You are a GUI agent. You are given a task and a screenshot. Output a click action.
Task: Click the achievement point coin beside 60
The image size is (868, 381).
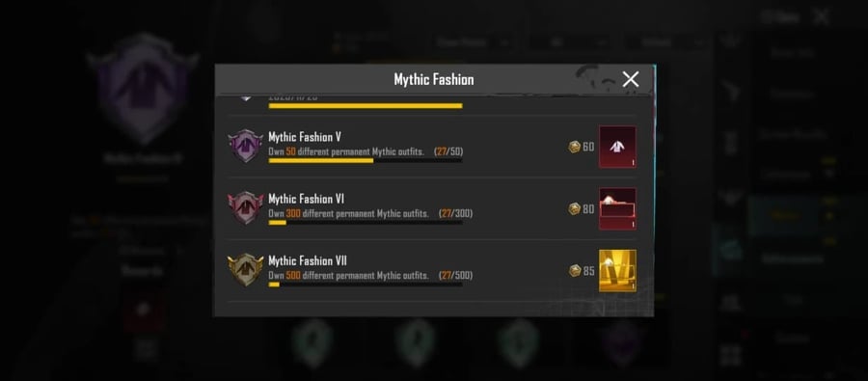coord(575,147)
